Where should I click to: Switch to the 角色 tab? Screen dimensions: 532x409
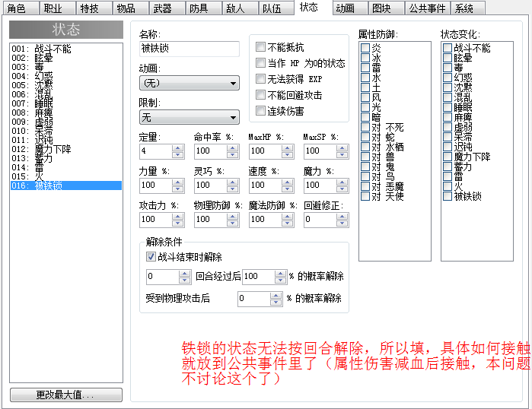pos(21,8)
